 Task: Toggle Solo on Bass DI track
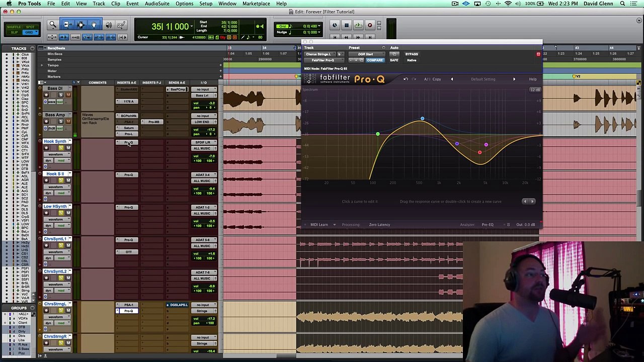61,95
